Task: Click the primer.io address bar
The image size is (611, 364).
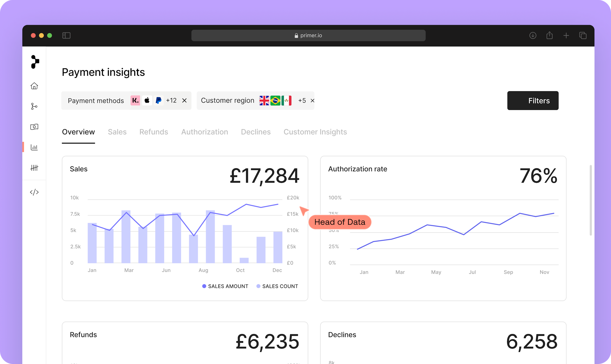Action: pyautogui.click(x=308, y=35)
